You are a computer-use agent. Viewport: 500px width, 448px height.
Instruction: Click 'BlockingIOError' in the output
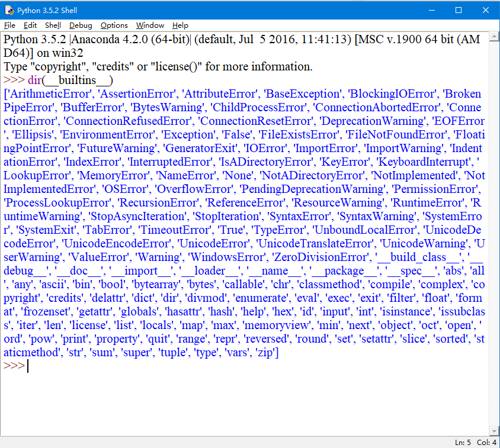pos(393,94)
